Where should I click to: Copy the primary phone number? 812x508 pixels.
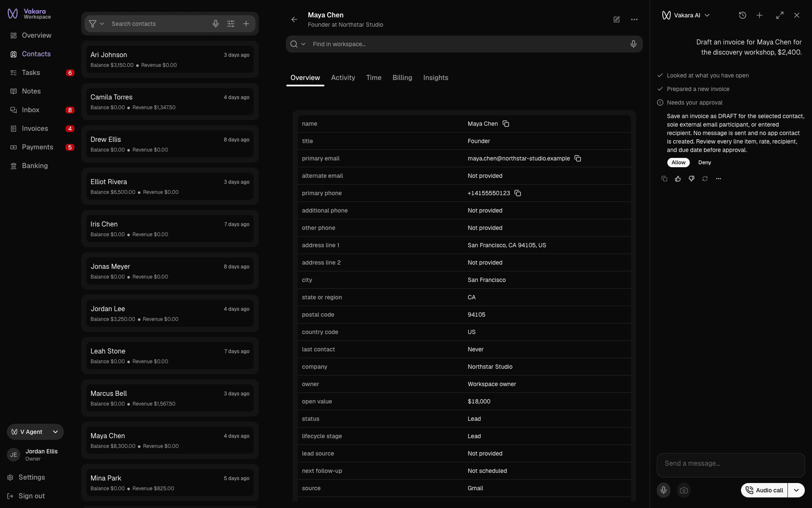518,193
